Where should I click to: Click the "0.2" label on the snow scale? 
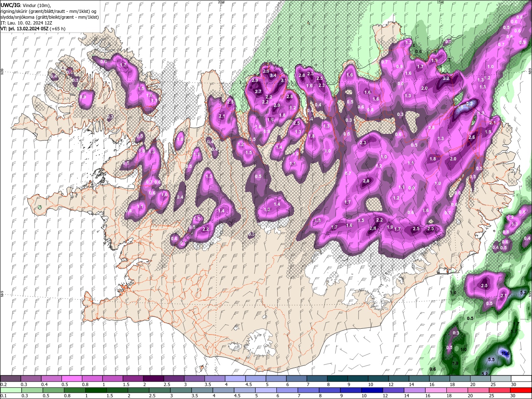point(3,384)
